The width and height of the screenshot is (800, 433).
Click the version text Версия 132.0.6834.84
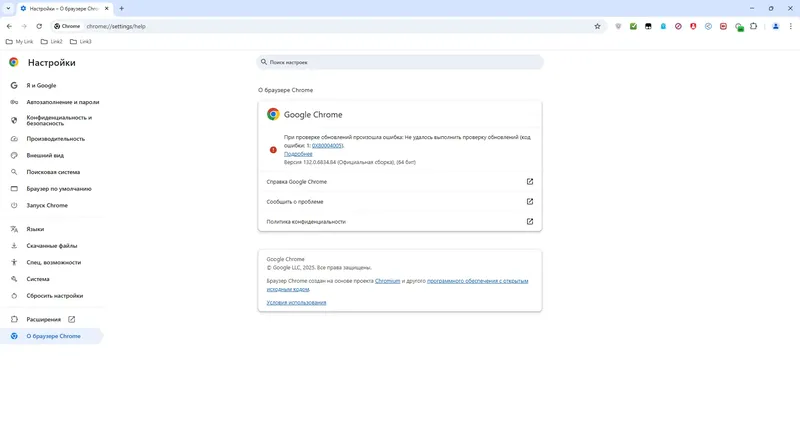[x=349, y=162]
